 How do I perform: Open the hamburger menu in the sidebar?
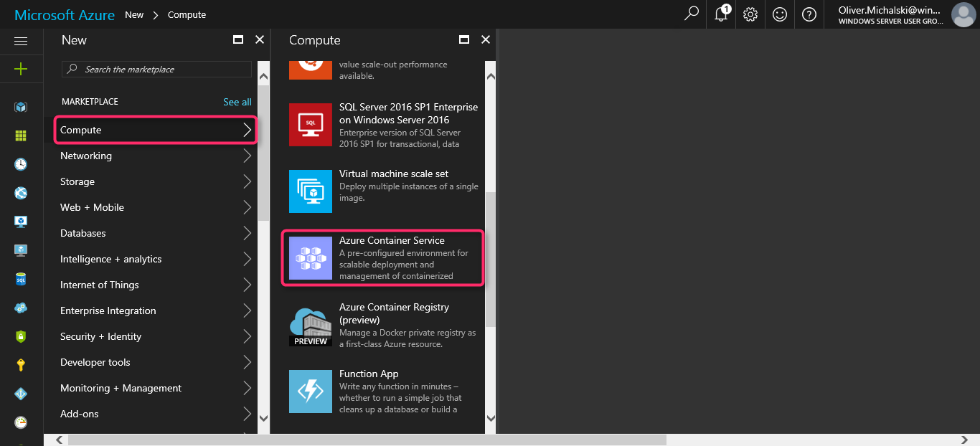[x=21, y=42]
